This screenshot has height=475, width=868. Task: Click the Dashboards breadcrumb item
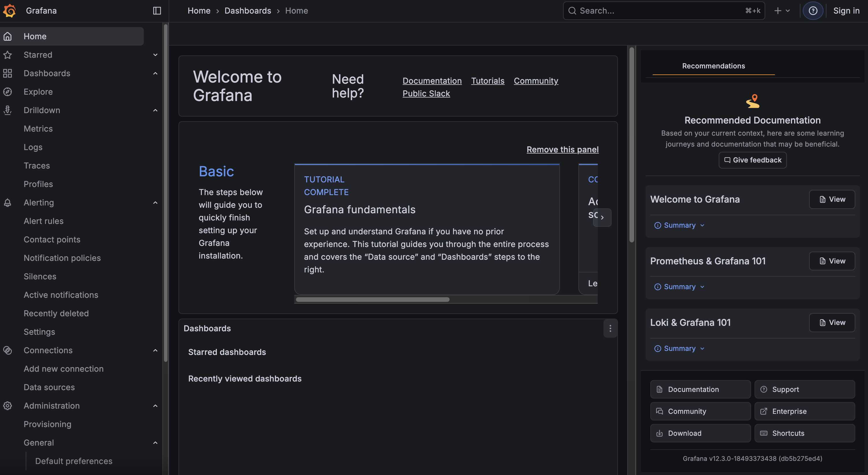tap(248, 10)
